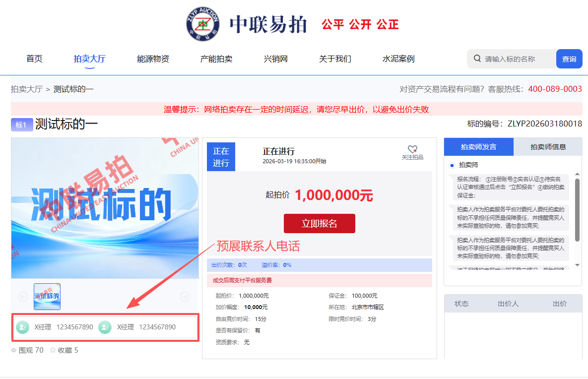Click the 测试标的一 breadcrumb text

pyautogui.click(x=73, y=89)
